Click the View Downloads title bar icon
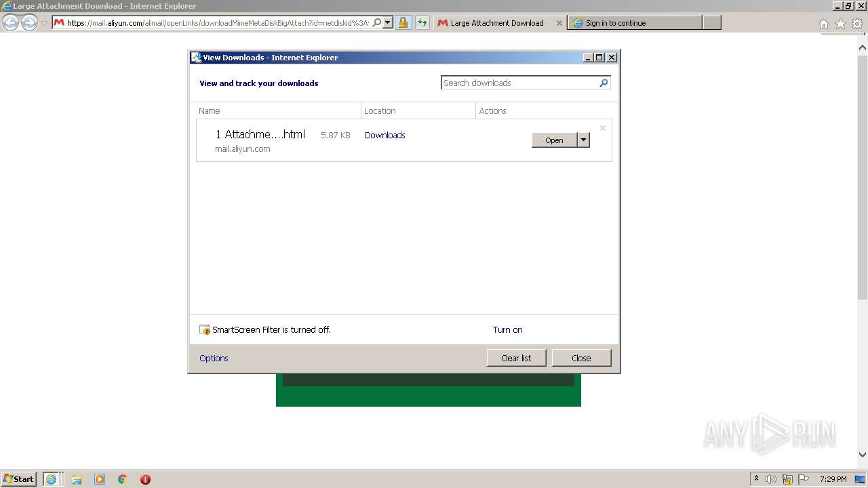 (x=196, y=58)
